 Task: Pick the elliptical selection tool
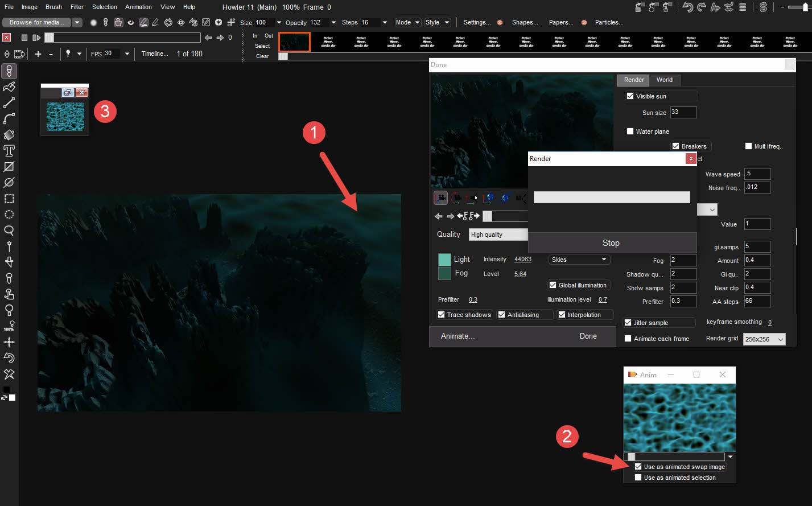point(9,215)
